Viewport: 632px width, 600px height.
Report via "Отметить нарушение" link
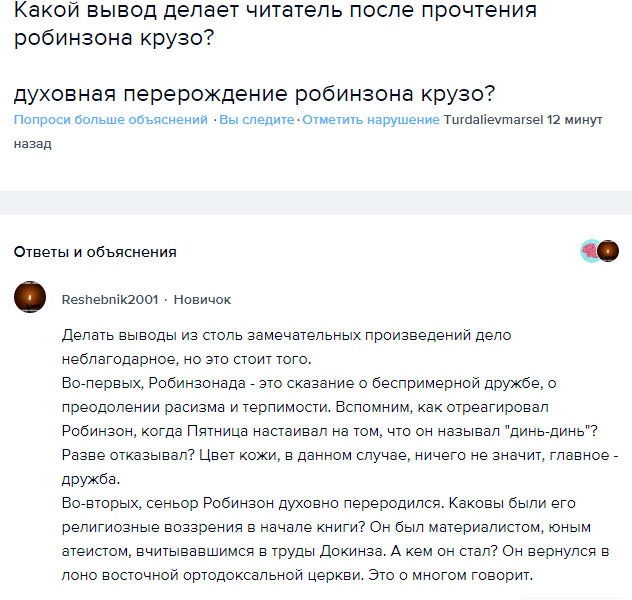tap(370, 120)
